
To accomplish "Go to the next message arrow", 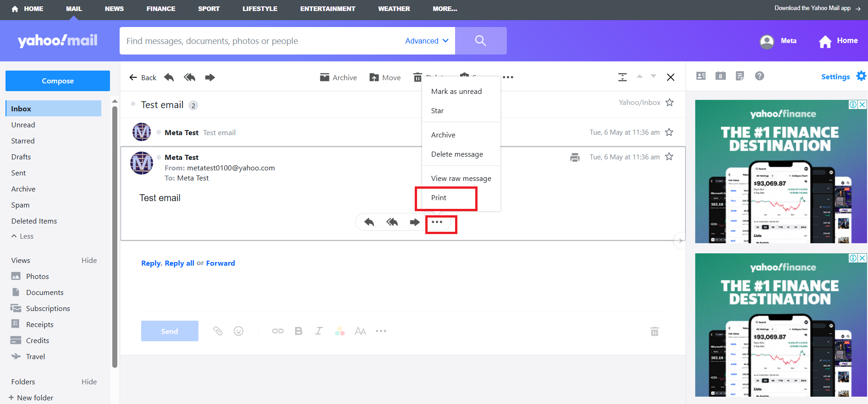I will click(654, 76).
